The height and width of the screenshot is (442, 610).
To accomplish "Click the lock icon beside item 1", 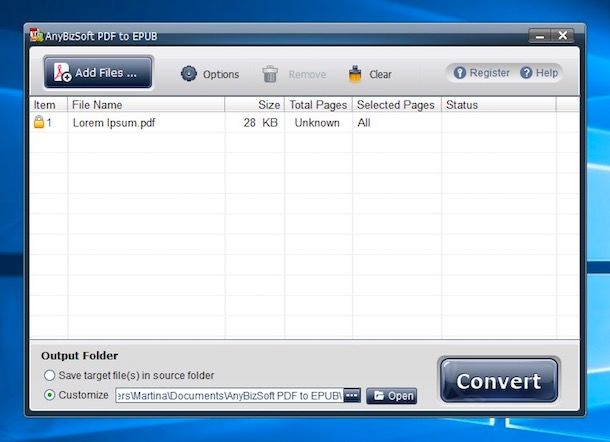I will 39,123.
